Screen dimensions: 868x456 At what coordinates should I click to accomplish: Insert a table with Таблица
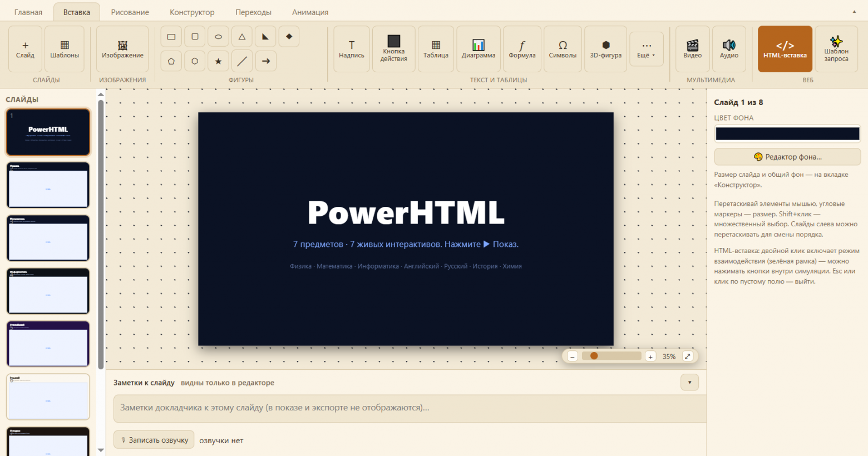[x=436, y=49]
